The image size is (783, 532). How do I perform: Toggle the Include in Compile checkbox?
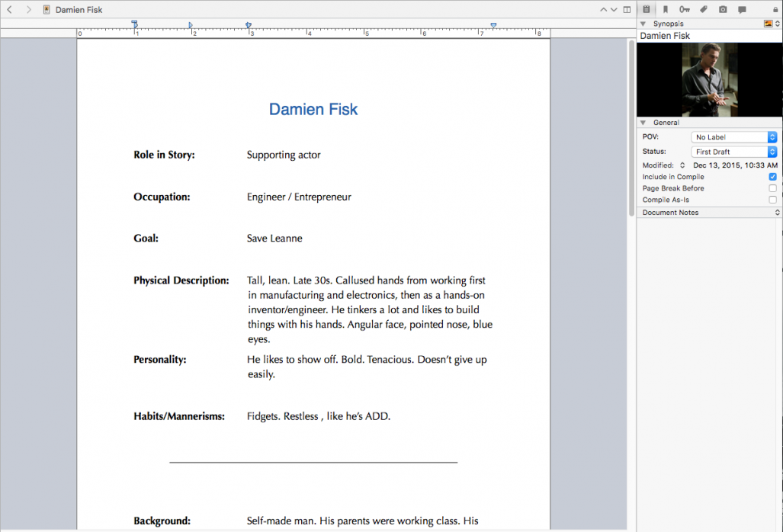(772, 177)
